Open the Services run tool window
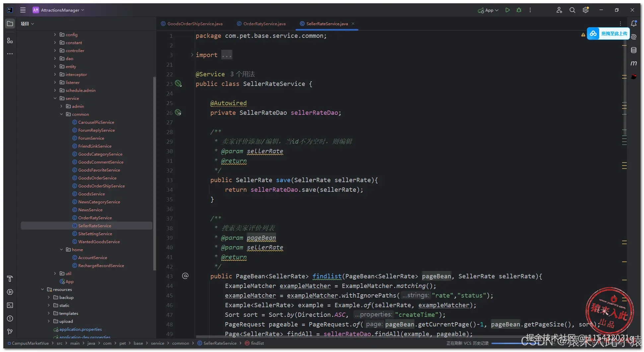The image size is (644, 352). (x=10, y=292)
